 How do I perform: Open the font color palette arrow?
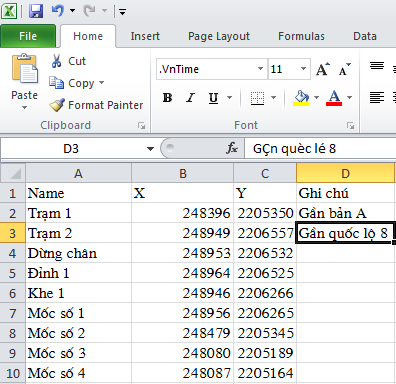click(350, 98)
